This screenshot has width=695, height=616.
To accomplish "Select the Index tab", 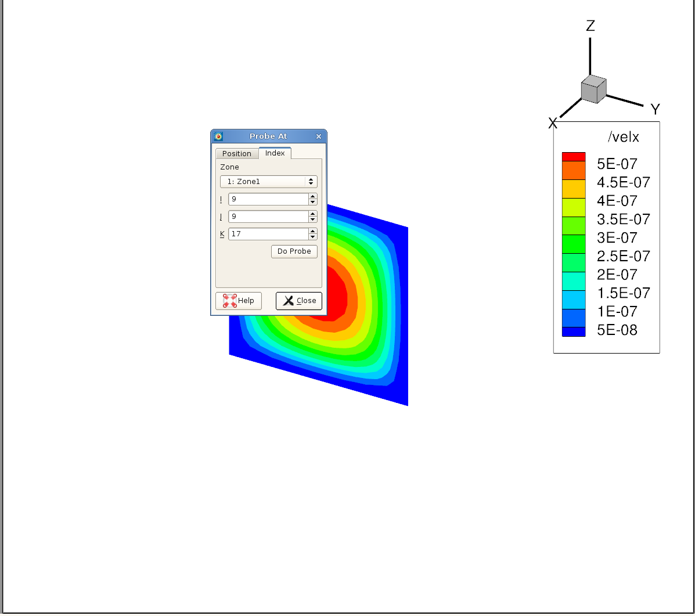I will (x=275, y=153).
